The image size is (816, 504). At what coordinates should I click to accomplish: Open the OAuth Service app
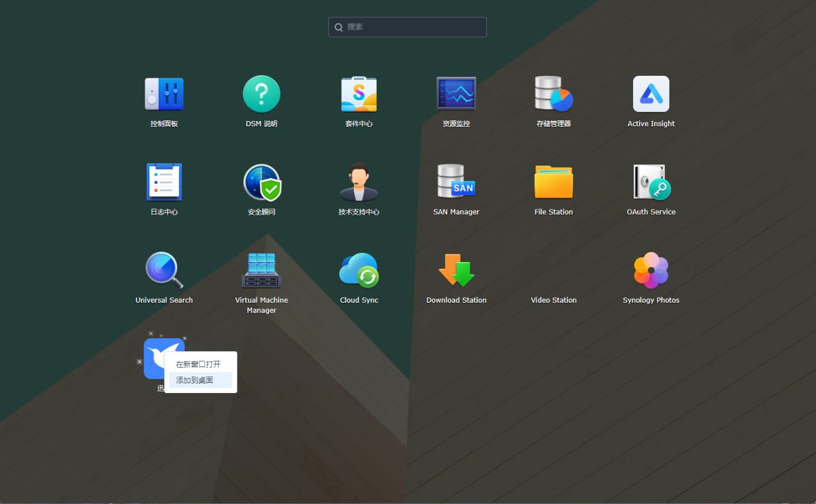click(x=651, y=182)
